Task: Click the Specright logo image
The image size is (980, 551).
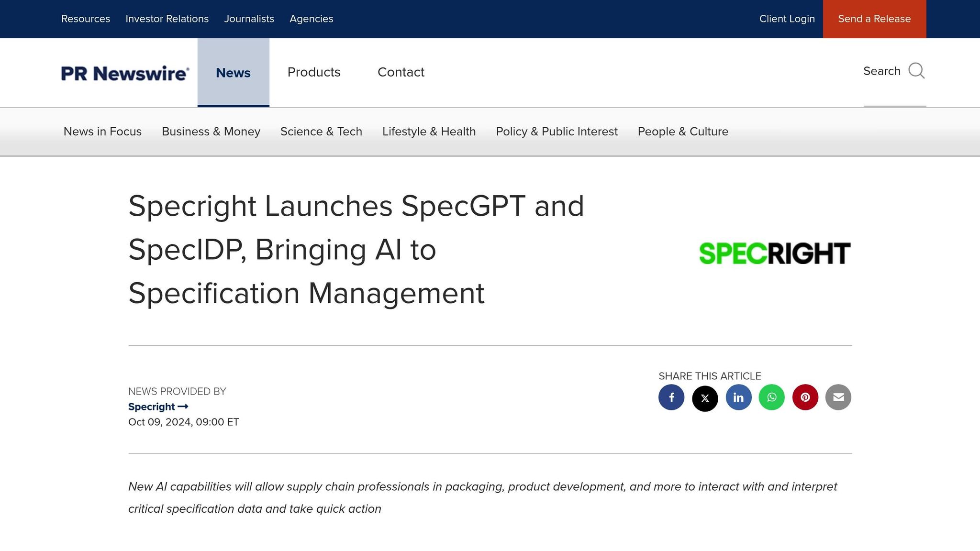Action: (x=774, y=253)
